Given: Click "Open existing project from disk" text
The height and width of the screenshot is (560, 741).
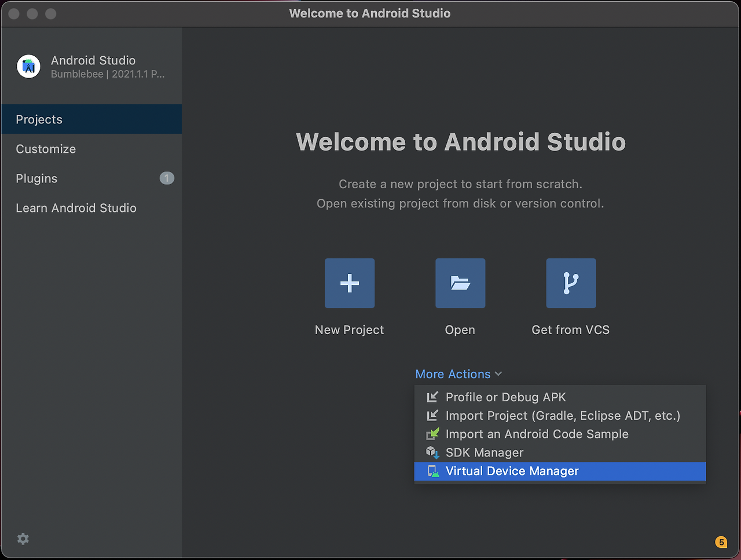Looking at the screenshot, I should click(x=460, y=203).
